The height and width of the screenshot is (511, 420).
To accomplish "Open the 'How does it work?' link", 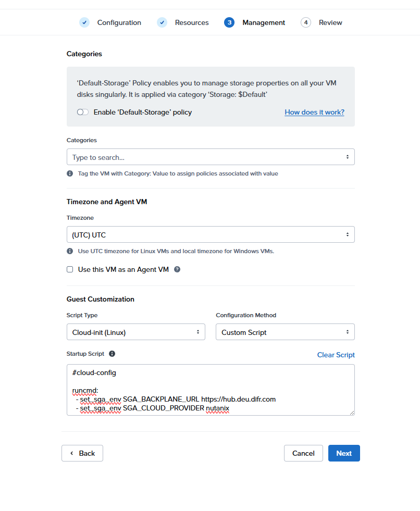I will pos(314,112).
